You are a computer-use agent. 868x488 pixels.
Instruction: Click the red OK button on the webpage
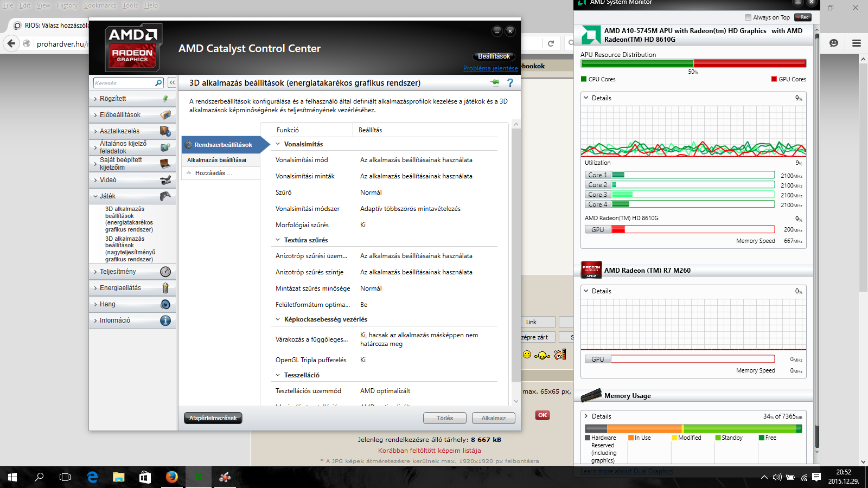point(542,415)
